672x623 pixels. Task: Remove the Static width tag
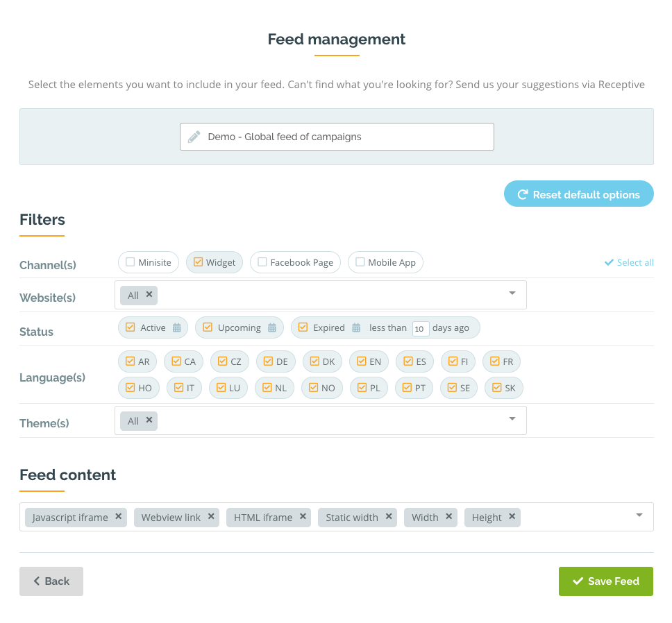coord(389,517)
